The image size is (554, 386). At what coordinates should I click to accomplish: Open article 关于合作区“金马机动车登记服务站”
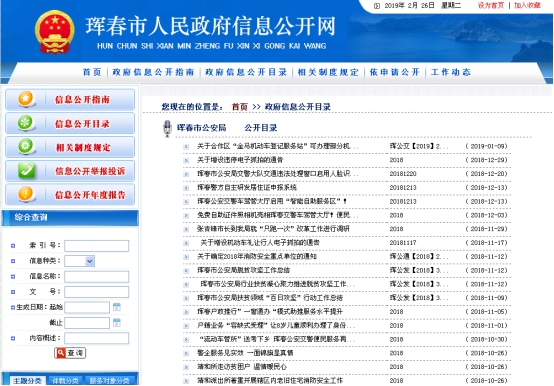(278, 146)
